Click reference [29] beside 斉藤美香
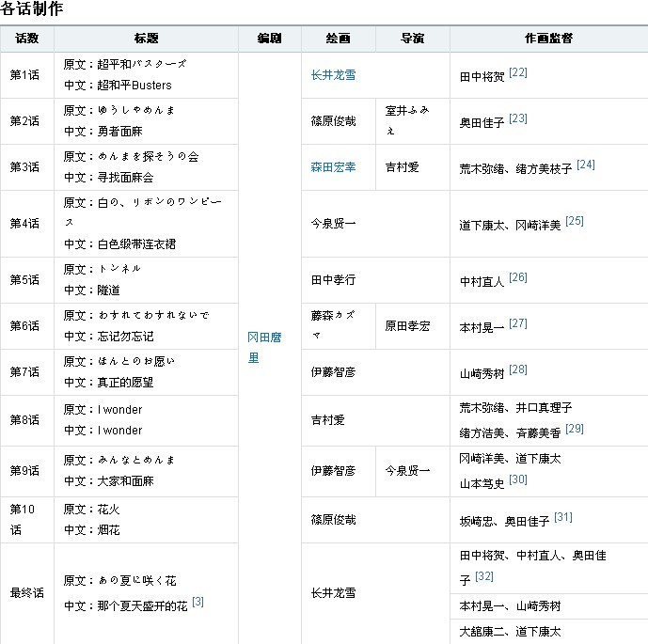648x644 pixels. pos(575,429)
